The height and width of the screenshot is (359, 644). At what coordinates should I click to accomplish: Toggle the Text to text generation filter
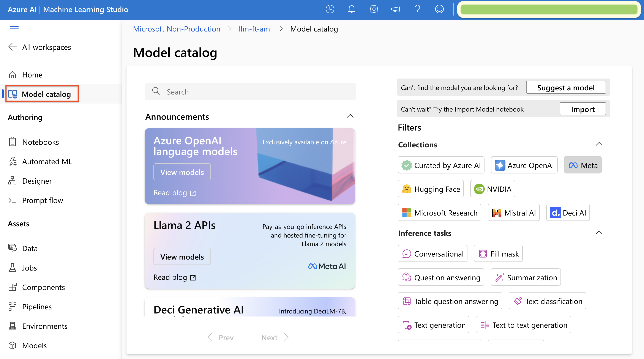pyautogui.click(x=524, y=325)
